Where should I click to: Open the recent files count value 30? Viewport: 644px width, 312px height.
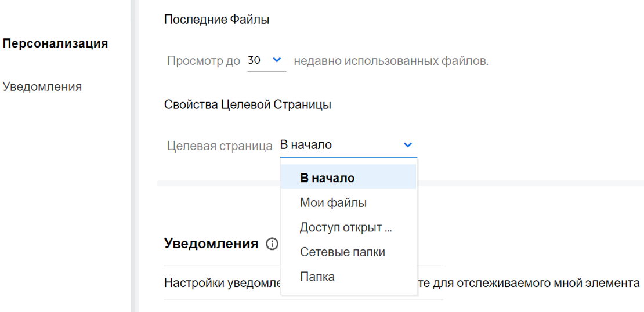(254, 60)
